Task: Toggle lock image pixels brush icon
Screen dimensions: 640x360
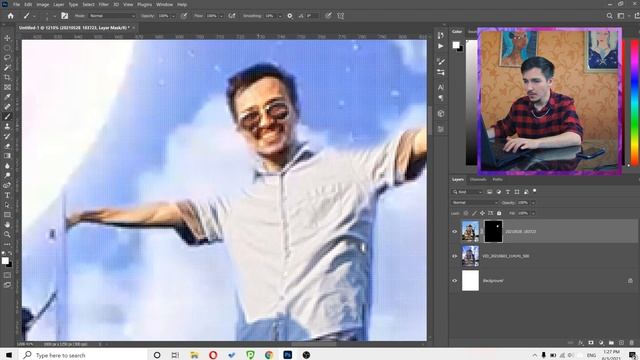Action: click(x=474, y=213)
